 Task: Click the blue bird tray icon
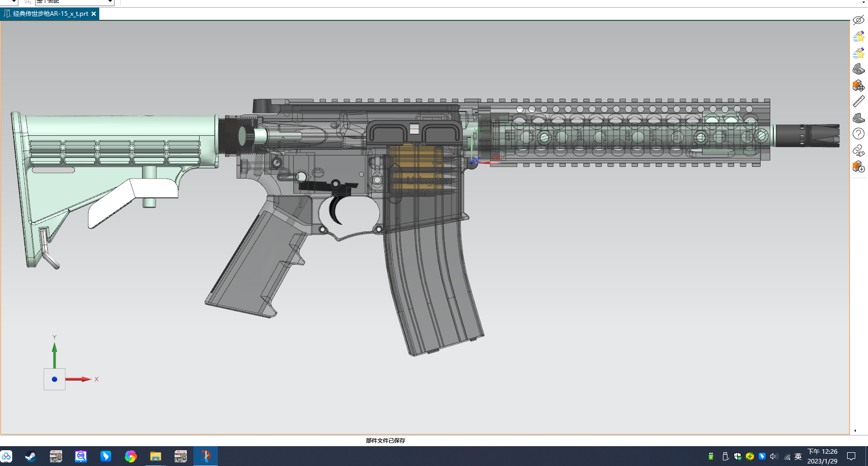762,456
